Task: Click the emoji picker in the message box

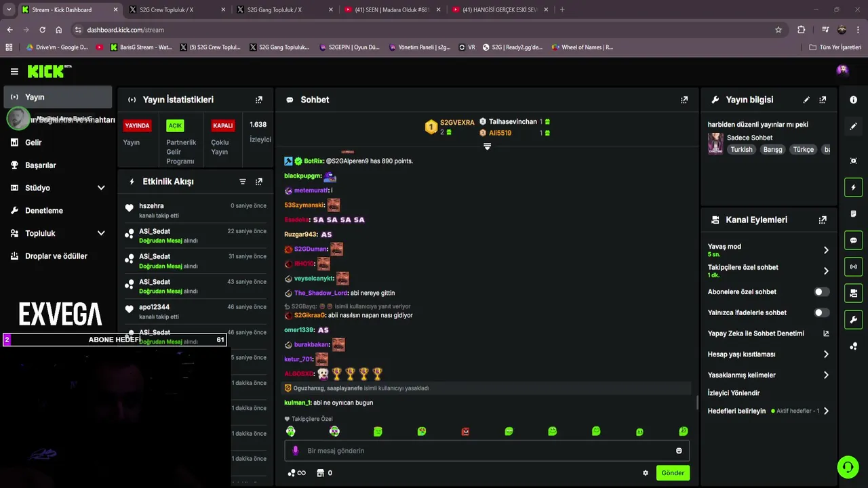Action: (x=679, y=451)
